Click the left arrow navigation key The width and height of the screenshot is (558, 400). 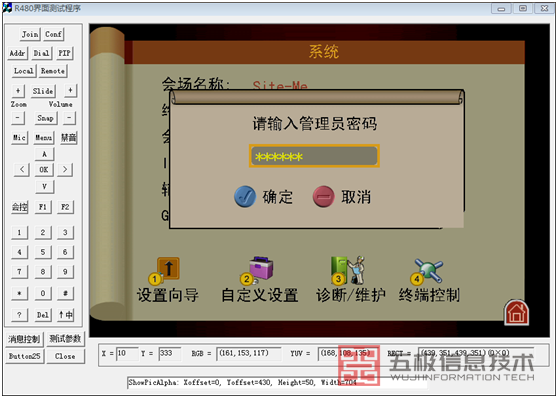[22, 169]
